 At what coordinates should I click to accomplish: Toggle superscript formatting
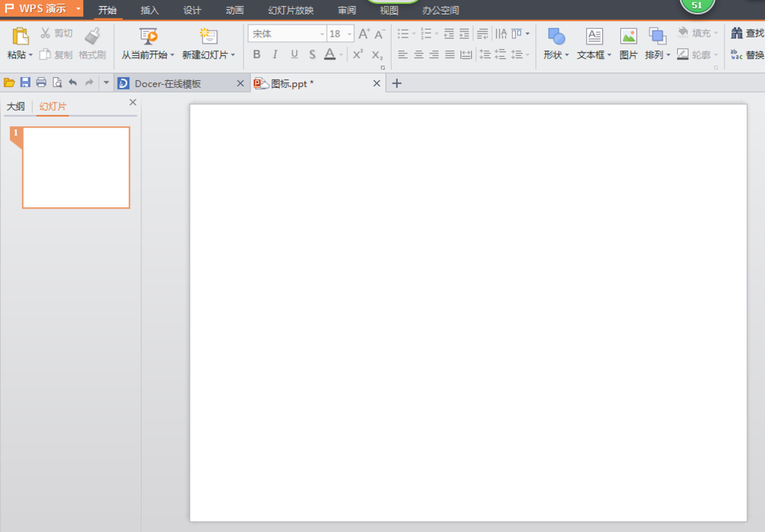357,54
